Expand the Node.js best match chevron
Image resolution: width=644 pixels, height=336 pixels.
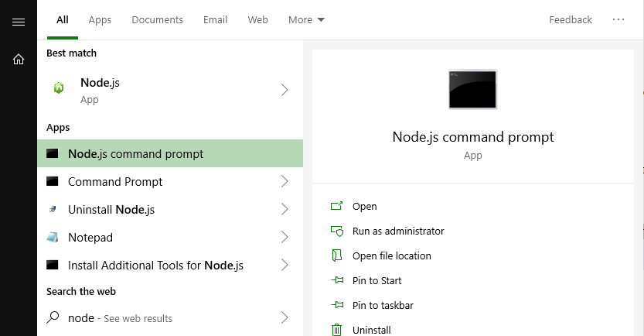pyautogui.click(x=285, y=90)
